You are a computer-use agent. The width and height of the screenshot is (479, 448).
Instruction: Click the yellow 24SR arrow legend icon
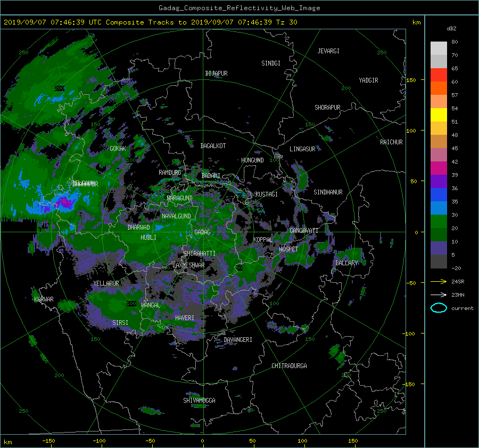(439, 281)
